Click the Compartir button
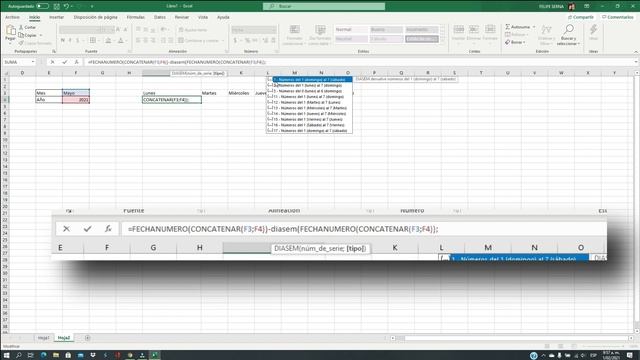This screenshot has height=360, width=640. pyautogui.click(x=581, y=17)
